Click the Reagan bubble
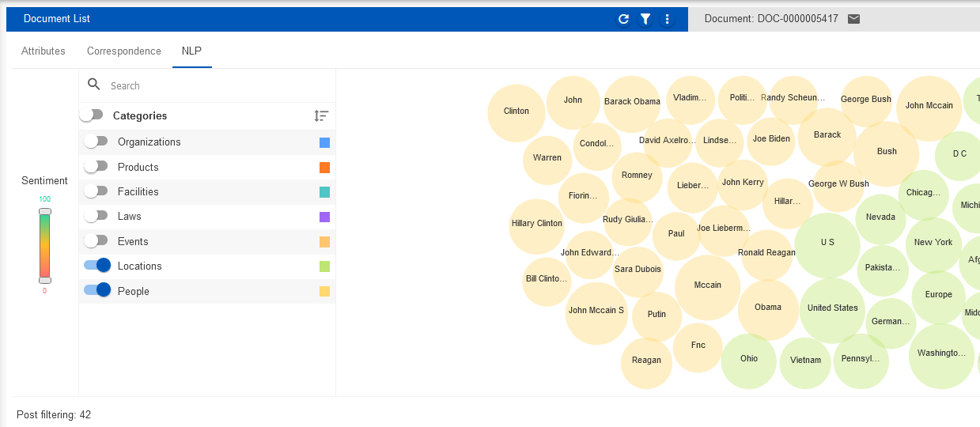980x427 pixels. 647,363
